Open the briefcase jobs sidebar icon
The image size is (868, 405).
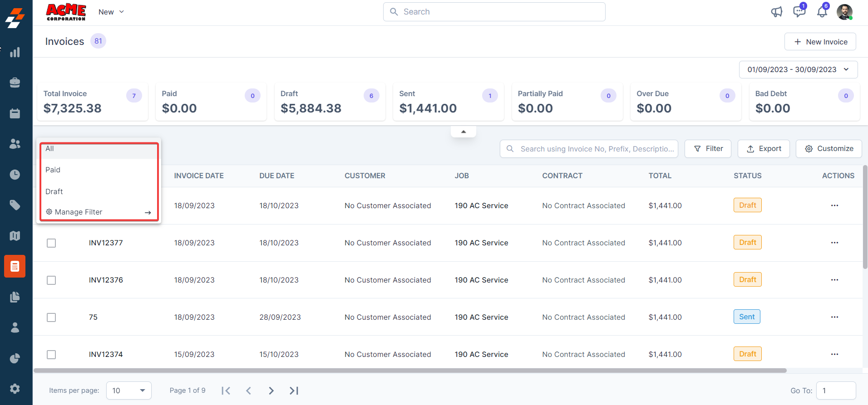point(15,83)
